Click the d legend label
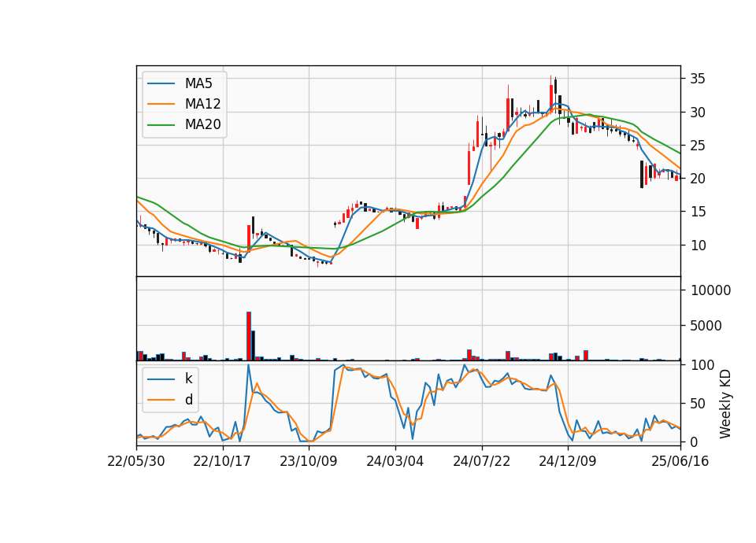756x543 pixels. coord(188,400)
